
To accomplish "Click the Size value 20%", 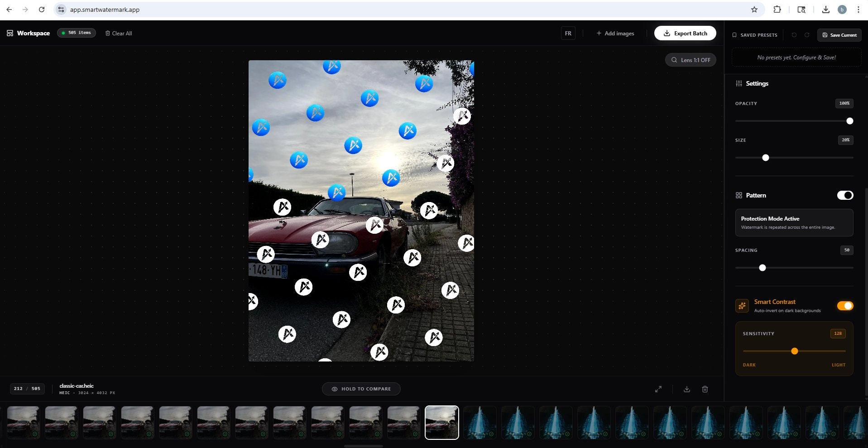I will pyautogui.click(x=846, y=140).
